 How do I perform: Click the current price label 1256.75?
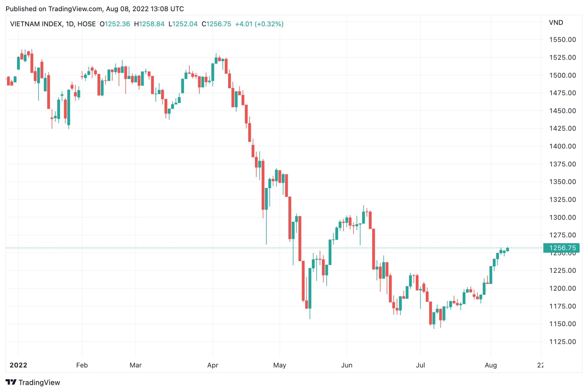(x=561, y=248)
